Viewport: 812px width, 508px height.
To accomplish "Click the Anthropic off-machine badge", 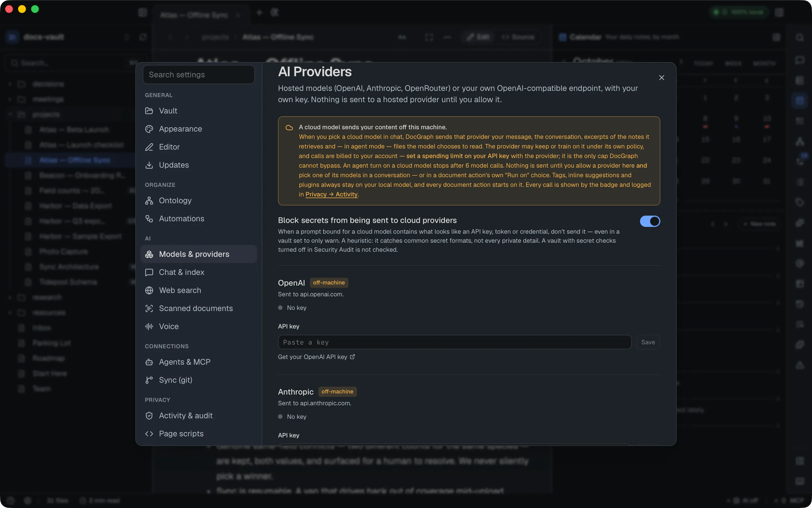I will click(337, 391).
